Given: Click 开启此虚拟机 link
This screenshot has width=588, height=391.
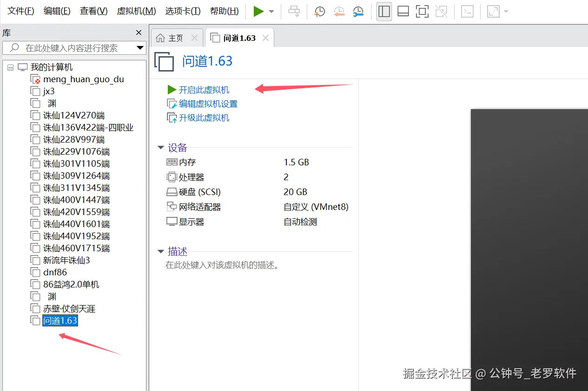Looking at the screenshot, I should tap(204, 90).
